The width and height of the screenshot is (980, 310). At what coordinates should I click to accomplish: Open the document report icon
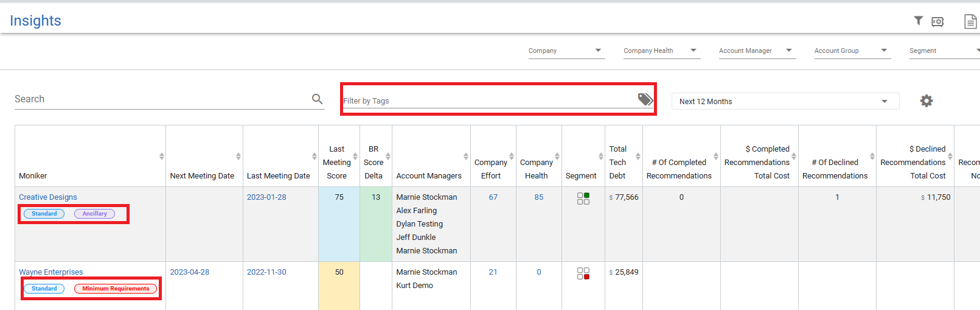(x=970, y=21)
